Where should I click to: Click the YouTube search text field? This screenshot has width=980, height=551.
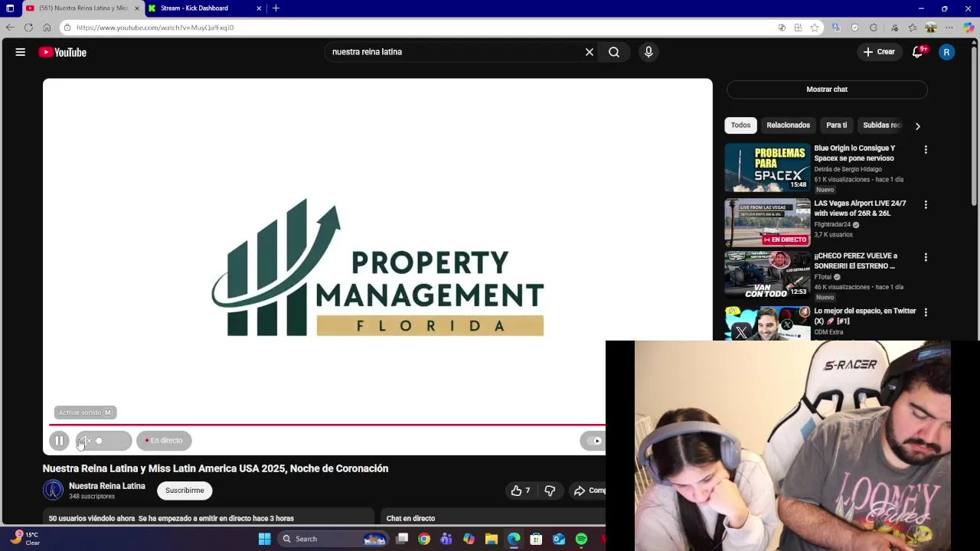(x=456, y=52)
